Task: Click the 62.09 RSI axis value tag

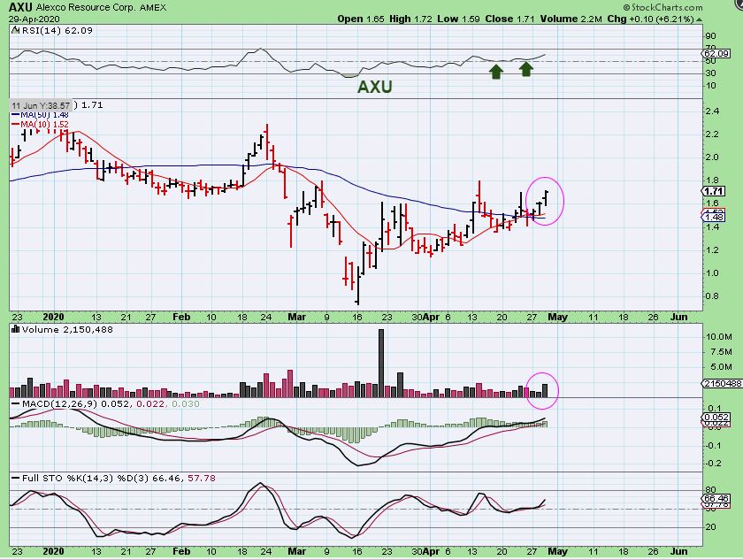Action: coord(716,53)
